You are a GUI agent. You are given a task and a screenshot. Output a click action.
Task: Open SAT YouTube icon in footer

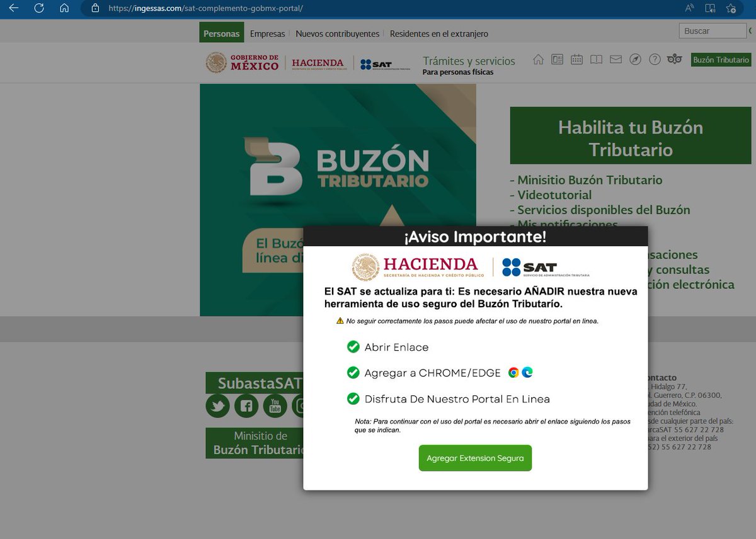[275, 406]
